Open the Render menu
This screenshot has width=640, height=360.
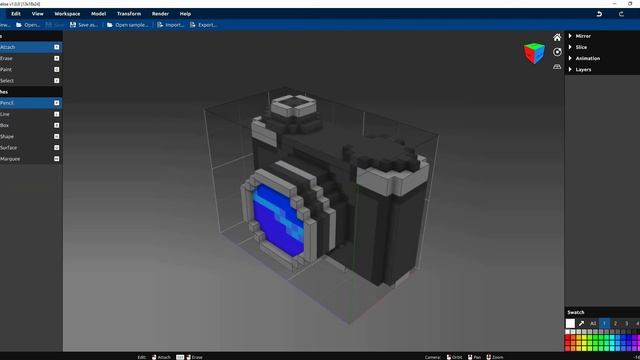coord(160,14)
